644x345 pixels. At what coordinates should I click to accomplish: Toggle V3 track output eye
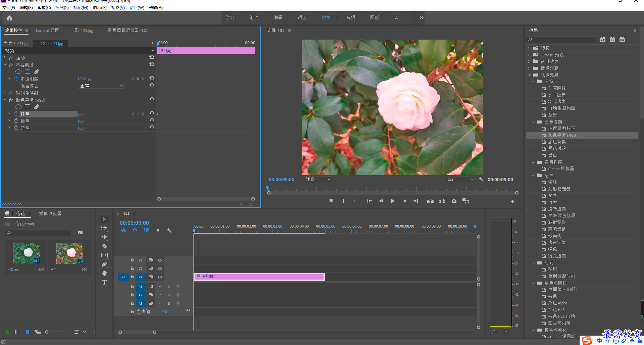click(160, 260)
